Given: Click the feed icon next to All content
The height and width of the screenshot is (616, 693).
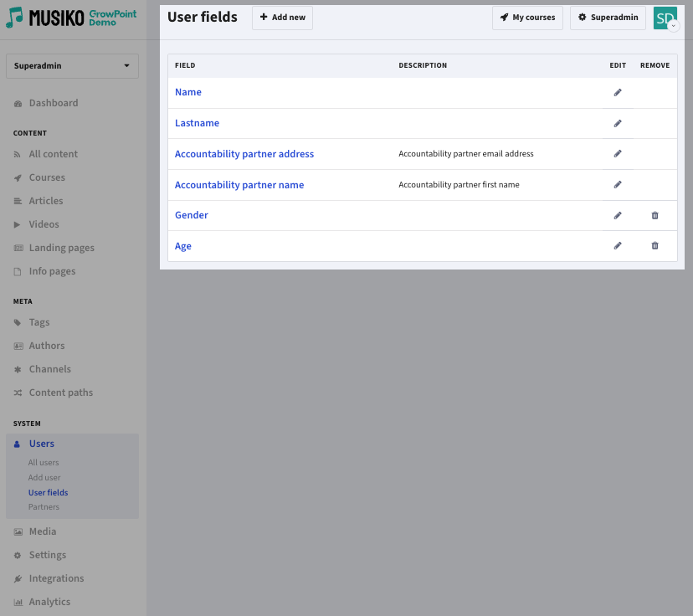Looking at the screenshot, I should click(x=18, y=154).
